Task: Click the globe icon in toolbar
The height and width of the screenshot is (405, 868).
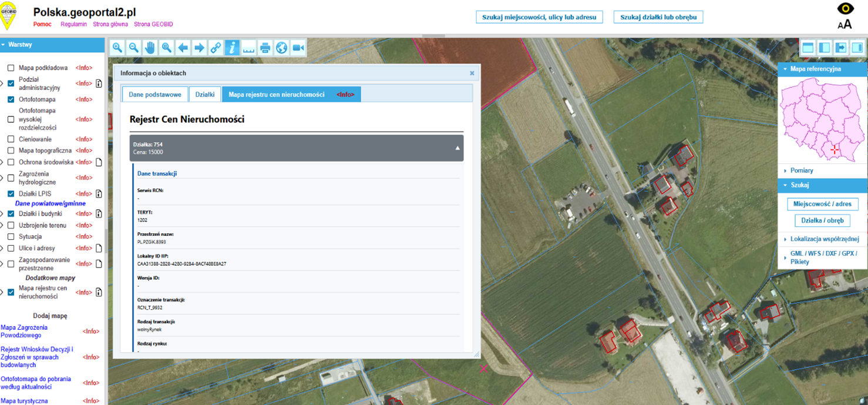Action: coord(282,48)
